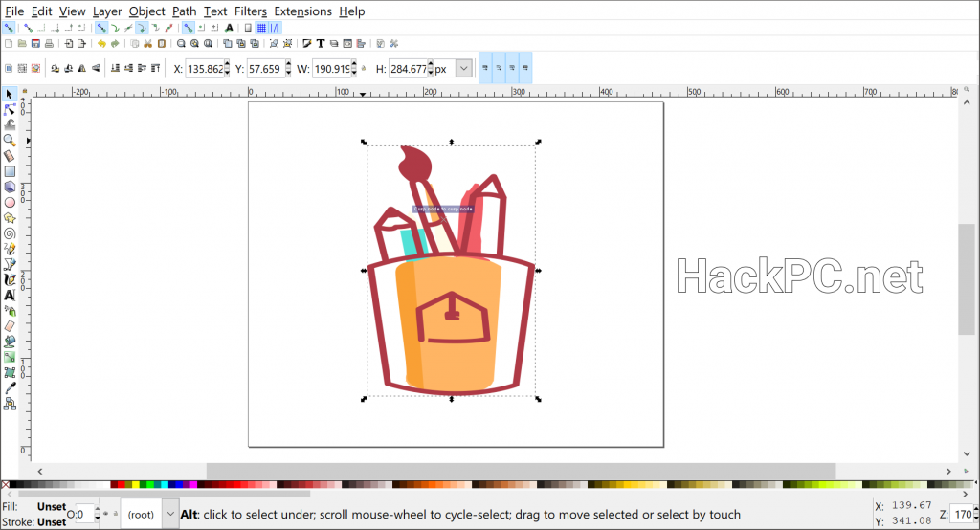This screenshot has width=980, height=530.
Task: Click the Cut scissors icon
Action: click(x=148, y=44)
